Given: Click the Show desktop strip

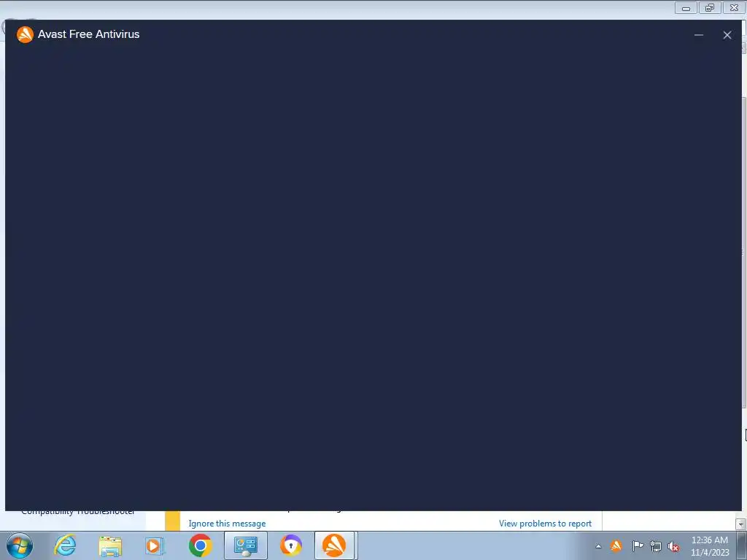Looking at the screenshot, I should [743, 545].
